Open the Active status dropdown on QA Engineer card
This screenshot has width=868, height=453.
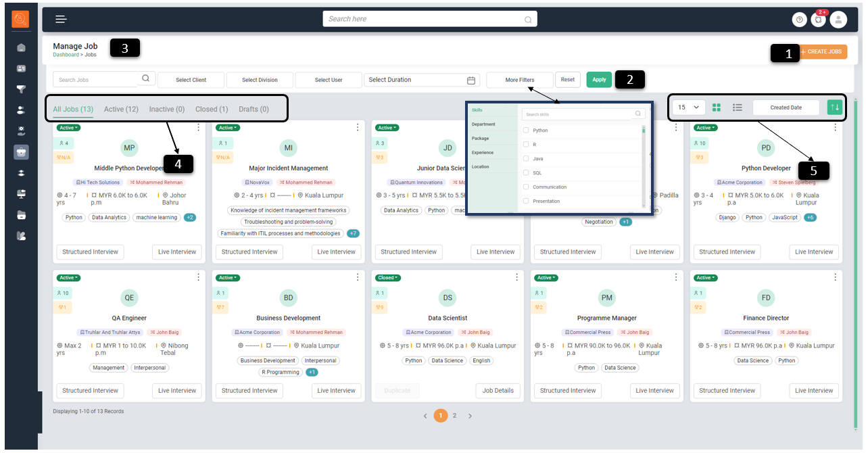[68, 278]
